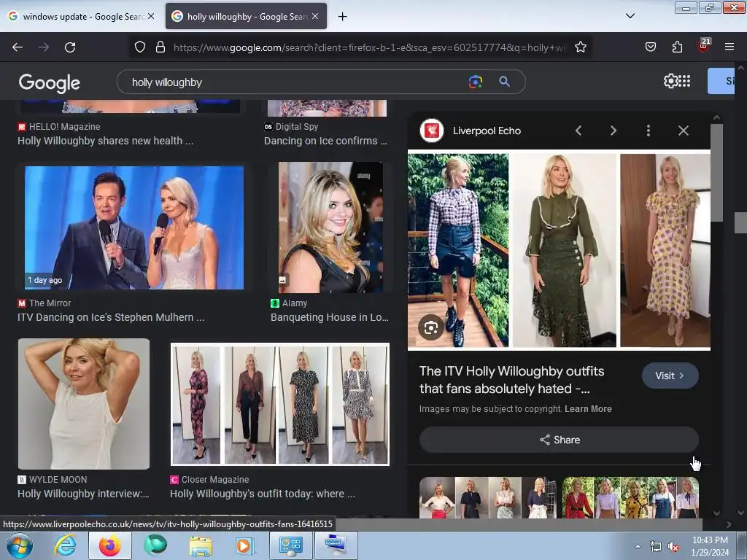Image resolution: width=747 pixels, height=560 pixels.
Task: Open the WYLDE MOON interview image
Action: click(84, 404)
